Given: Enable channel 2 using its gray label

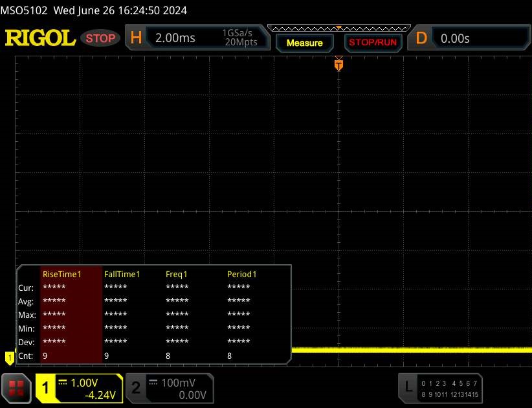Looking at the screenshot, I should [x=136, y=388].
